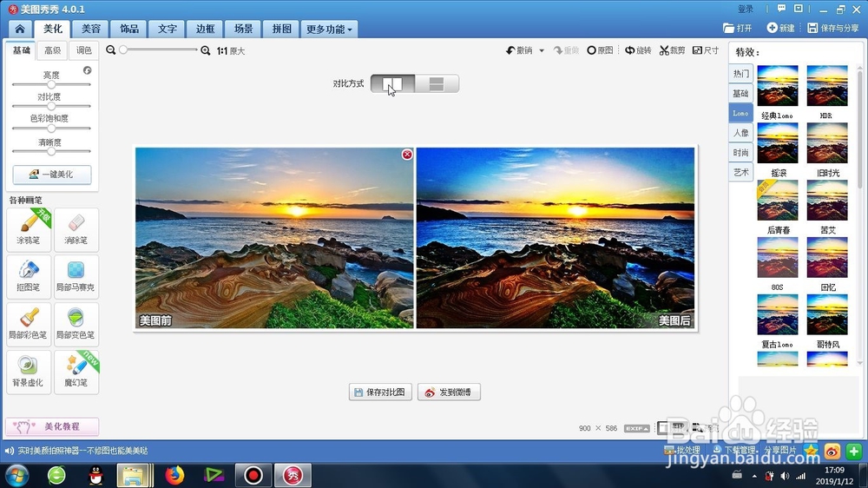Expand the undo history dropdown arrow

(542, 50)
